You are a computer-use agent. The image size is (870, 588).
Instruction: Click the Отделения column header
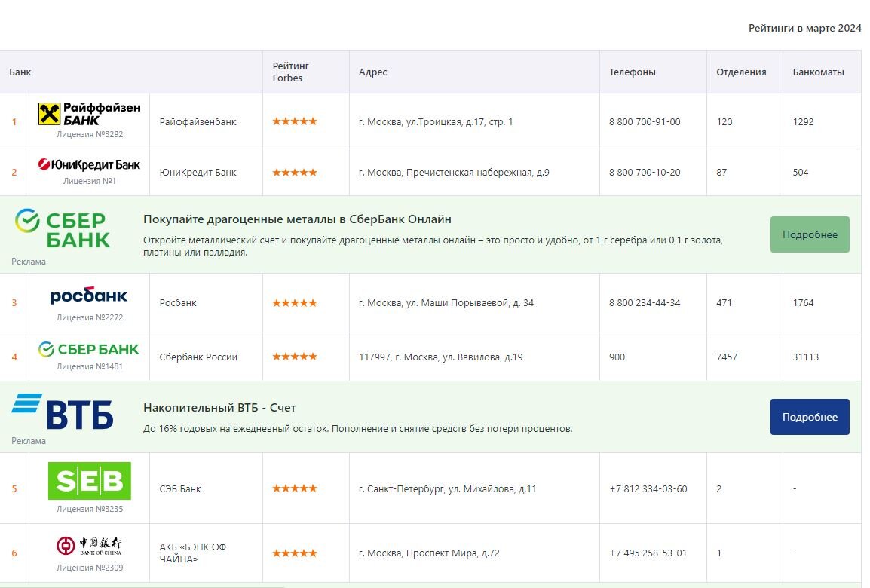[741, 72]
